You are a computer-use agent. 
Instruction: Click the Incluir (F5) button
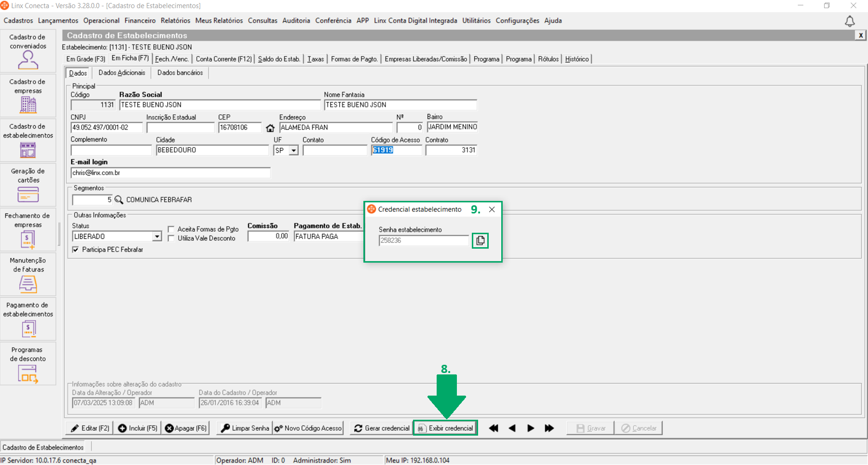point(138,428)
